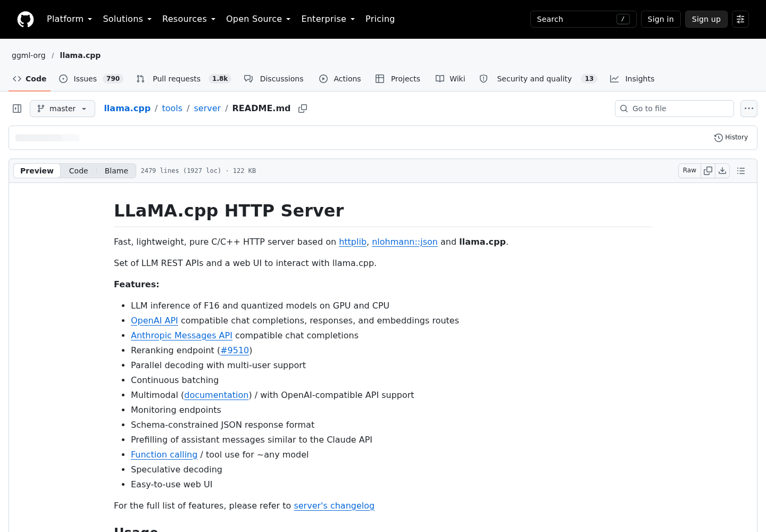766x532 pixels.
Task: Click Sign in button
Action: (661, 19)
